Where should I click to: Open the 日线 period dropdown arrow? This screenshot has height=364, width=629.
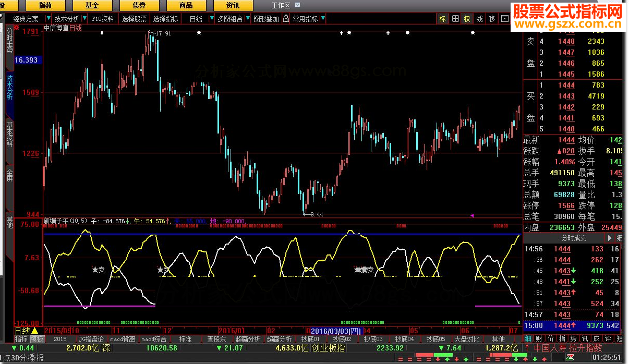tap(211, 19)
